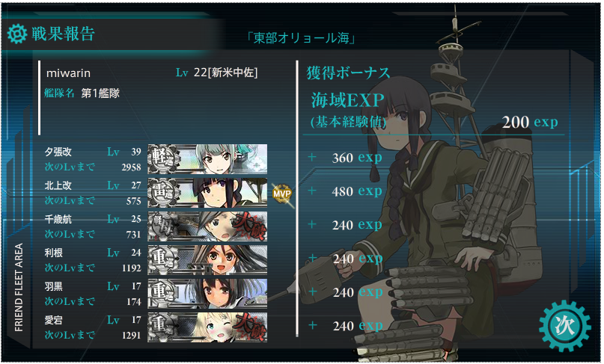This screenshot has height=364, width=604.
Task: Select 羽黒's heavy cruiser portrait banner
Action: (207, 294)
